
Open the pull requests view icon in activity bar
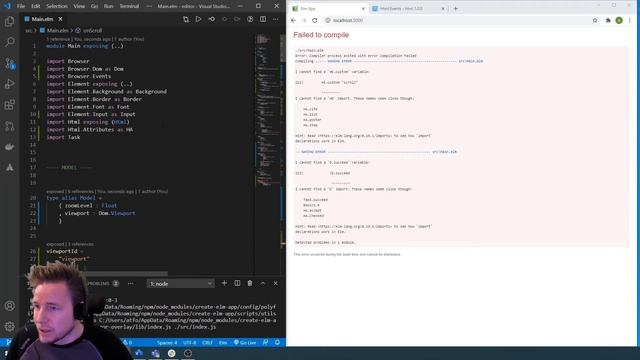pos(9,126)
